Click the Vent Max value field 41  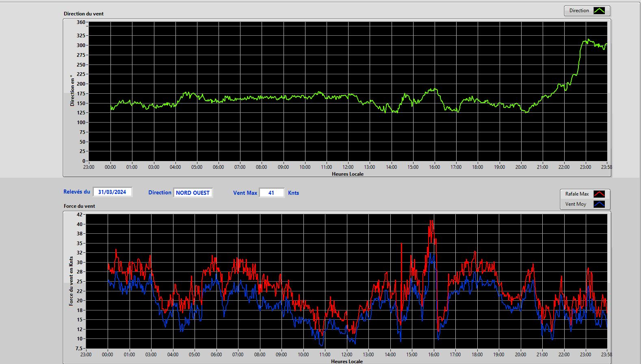[271, 193]
